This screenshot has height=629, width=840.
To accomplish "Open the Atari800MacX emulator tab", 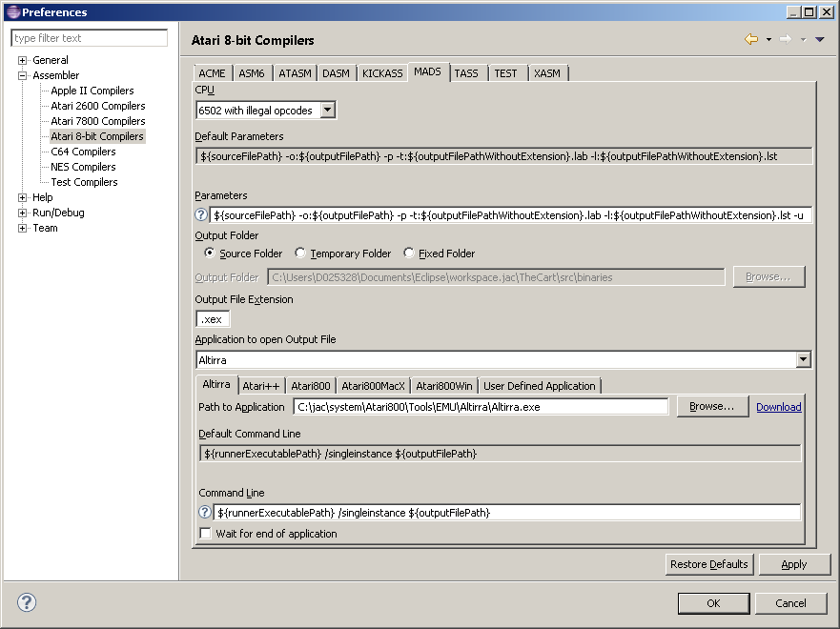I will click(x=374, y=386).
